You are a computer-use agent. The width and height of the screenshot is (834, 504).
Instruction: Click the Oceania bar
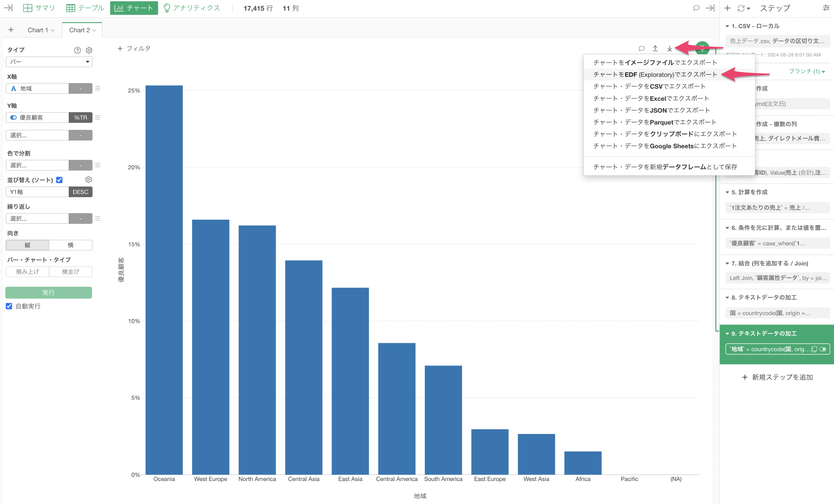pos(164,280)
